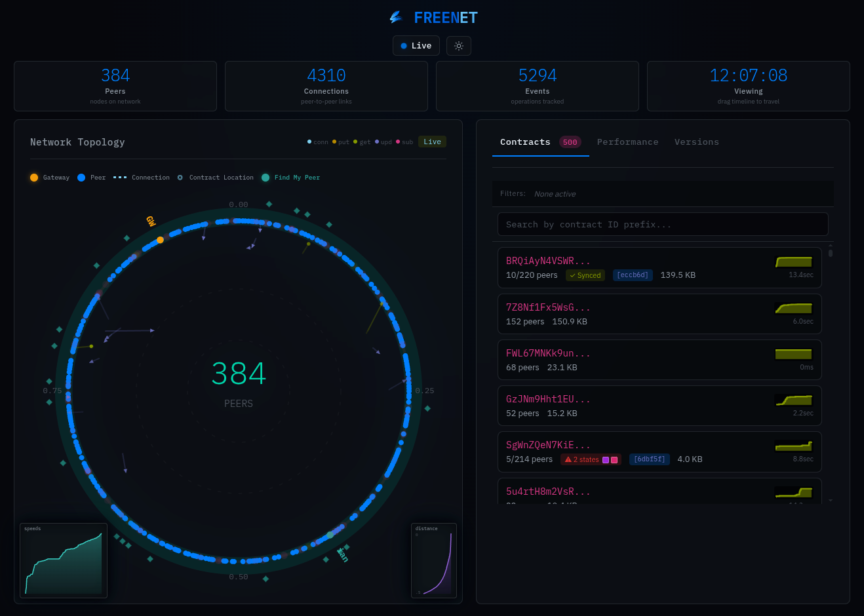Viewport: 864px width, 616px height.
Task: Click the warning triangle in 2 states badge
Action: [568, 459]
